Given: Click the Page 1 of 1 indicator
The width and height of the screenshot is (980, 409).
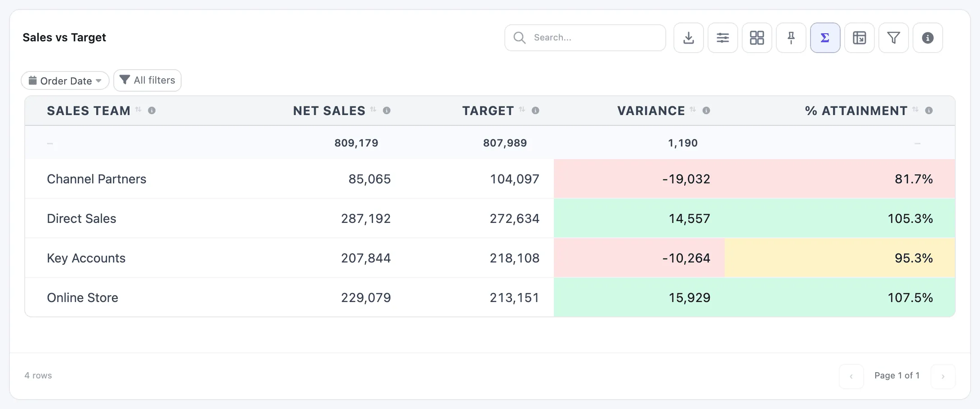Looking at the screenshot, I should 897,375.
